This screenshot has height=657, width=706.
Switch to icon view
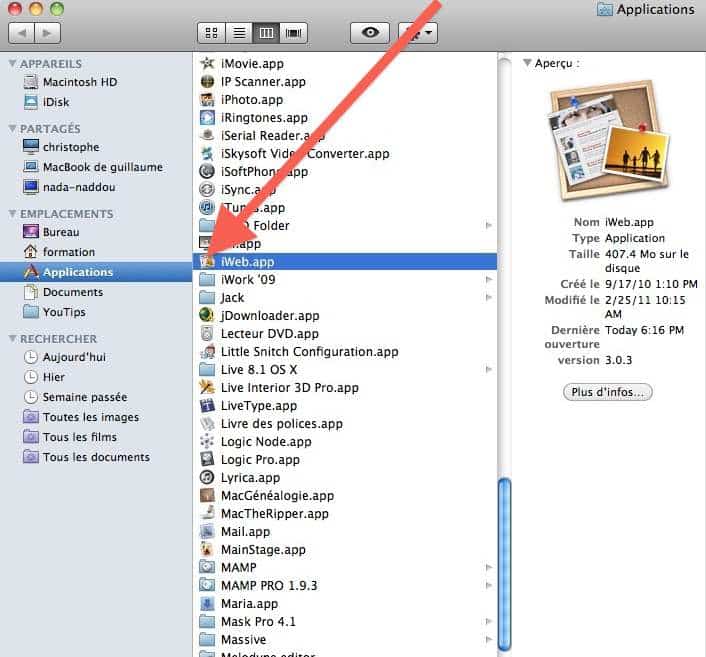tap(211, 33)
